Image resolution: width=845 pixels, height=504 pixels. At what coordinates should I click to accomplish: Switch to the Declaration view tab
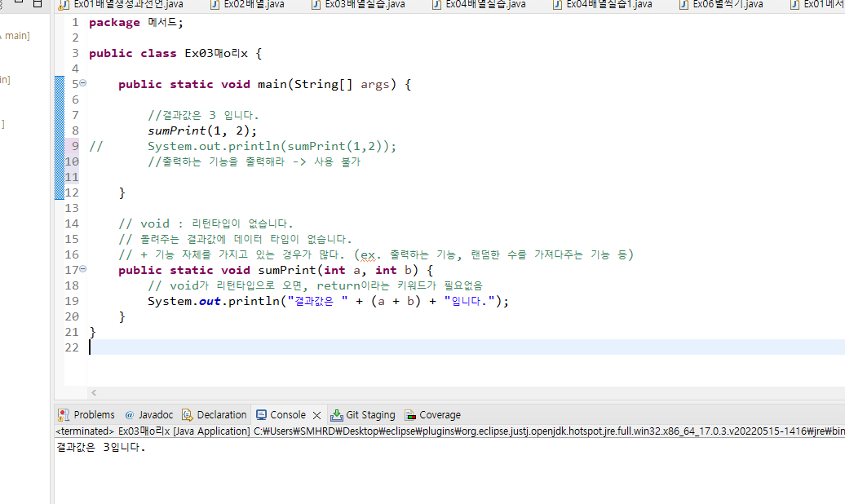[x=214, y=414]
